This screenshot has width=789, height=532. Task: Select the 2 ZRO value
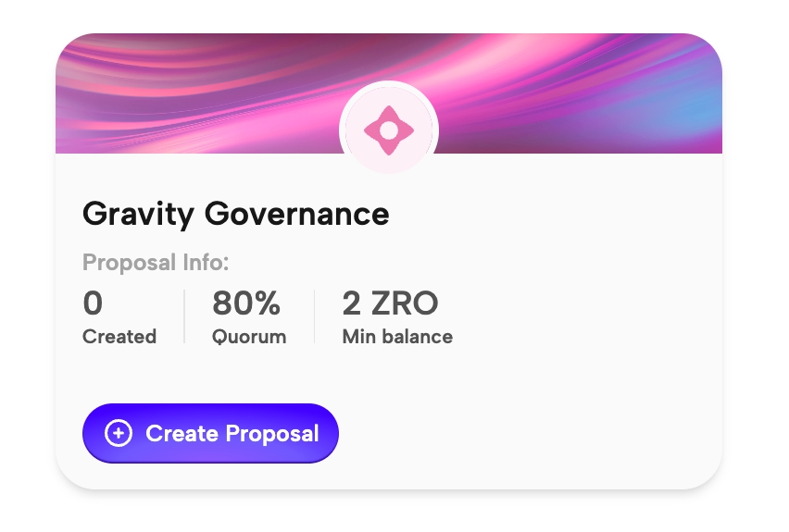click(390, 303)
